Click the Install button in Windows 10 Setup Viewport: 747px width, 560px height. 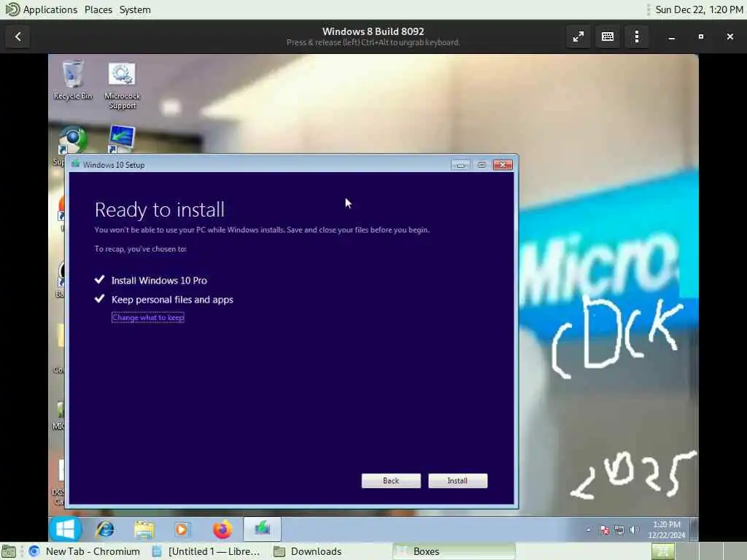click(457, 481)
